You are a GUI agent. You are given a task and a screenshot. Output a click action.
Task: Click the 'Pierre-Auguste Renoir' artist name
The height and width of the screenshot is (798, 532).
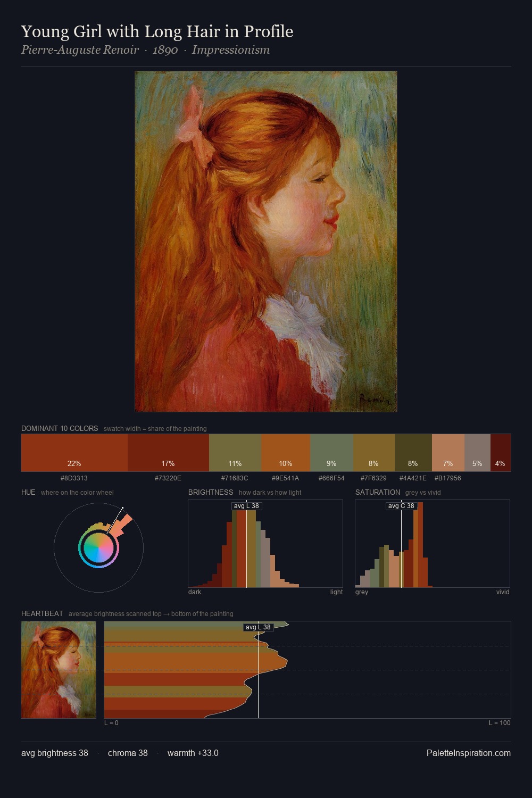click(80, 50)
